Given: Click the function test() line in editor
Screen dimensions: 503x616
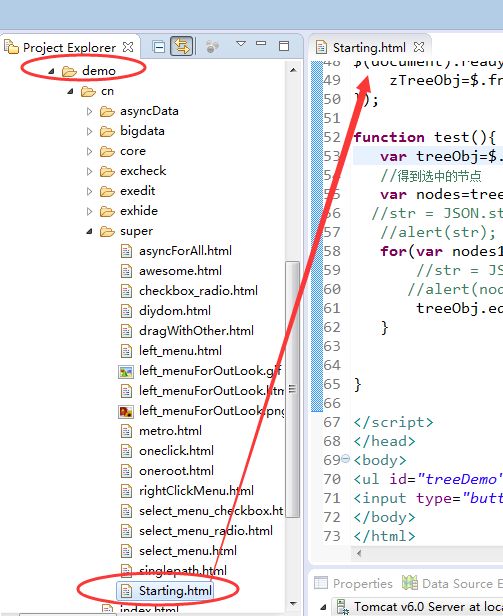Looking at the screenshot, I should click(x=424, y=138).
